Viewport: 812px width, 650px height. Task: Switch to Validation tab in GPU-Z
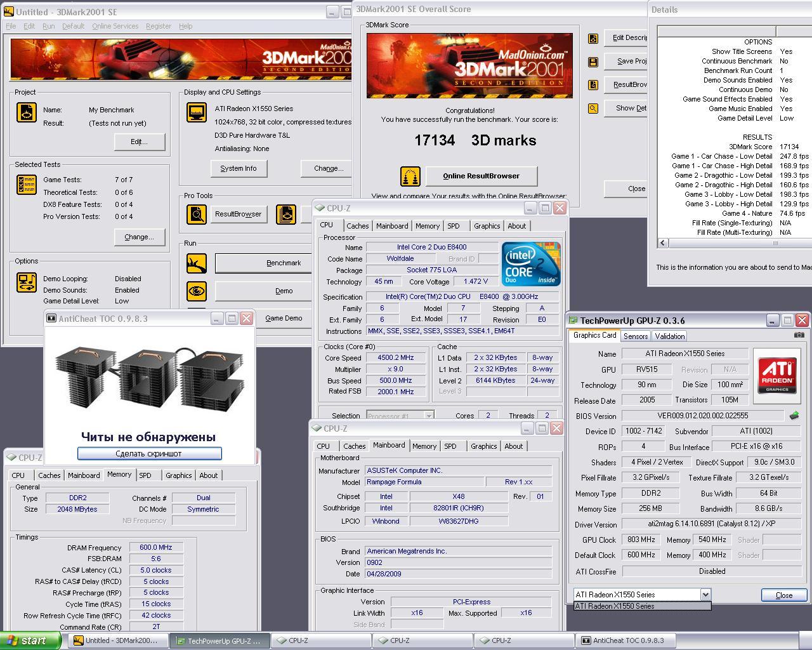670,336
